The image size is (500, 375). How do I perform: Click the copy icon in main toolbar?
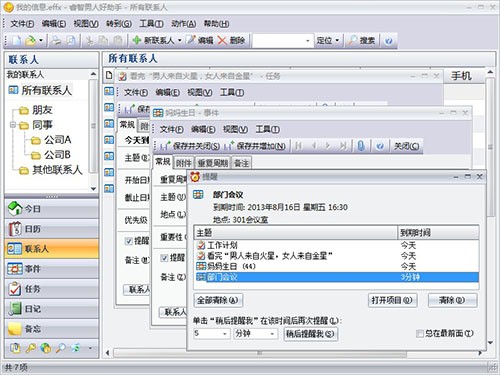click(x=103, y=41)
